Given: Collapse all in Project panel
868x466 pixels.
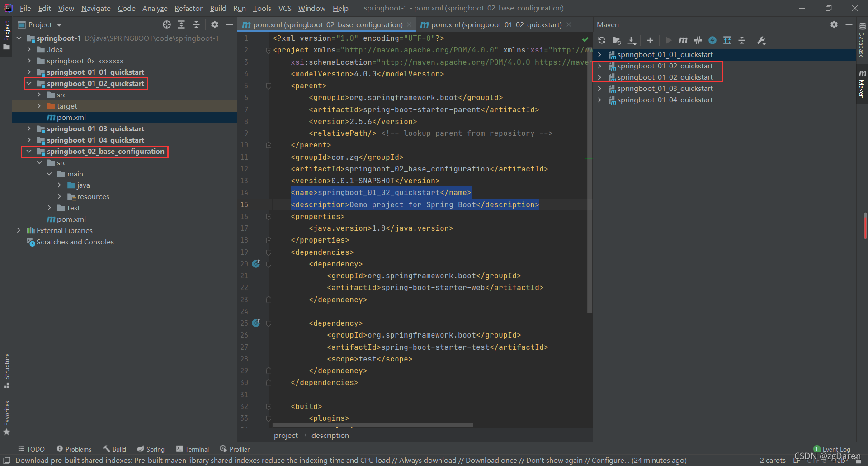Looking at the screenshot, I should (196, 24).
